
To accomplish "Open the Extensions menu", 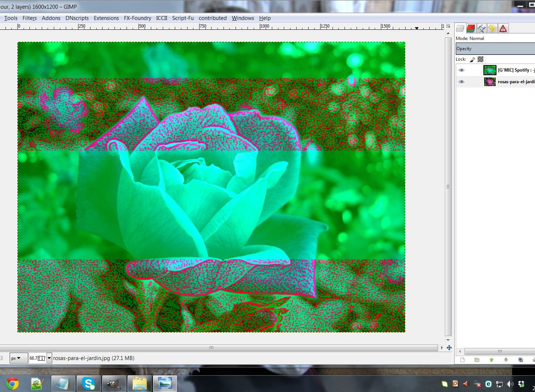I will click(x=106, y=18).
